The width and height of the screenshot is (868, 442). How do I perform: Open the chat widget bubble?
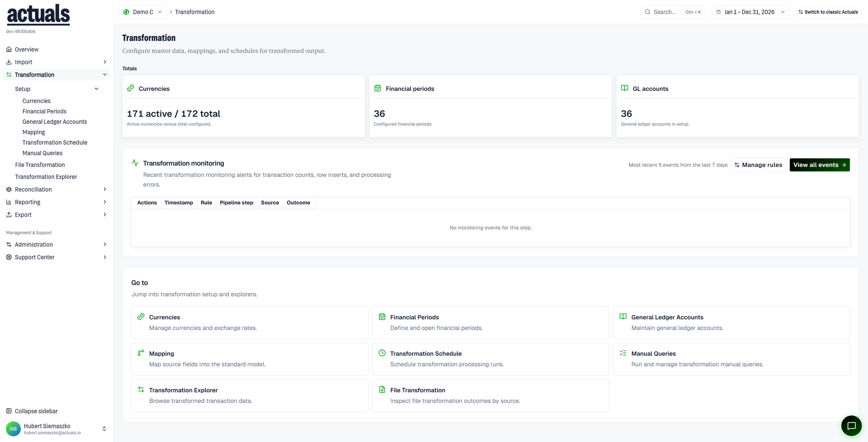click(851, 426)
